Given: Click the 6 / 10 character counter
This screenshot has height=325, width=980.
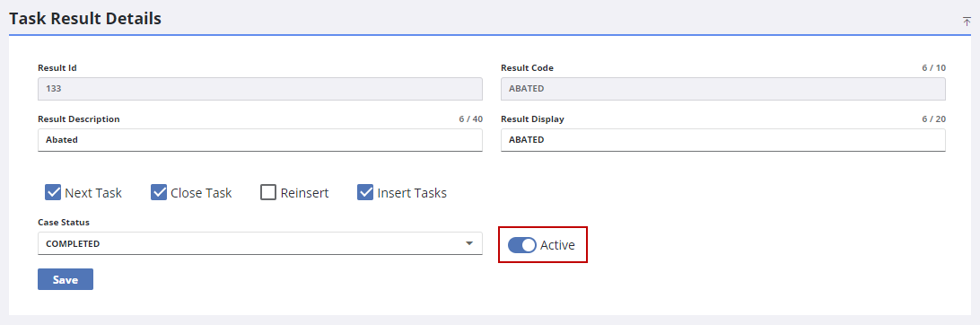Looking at the screenshot, I should point(933,67).
